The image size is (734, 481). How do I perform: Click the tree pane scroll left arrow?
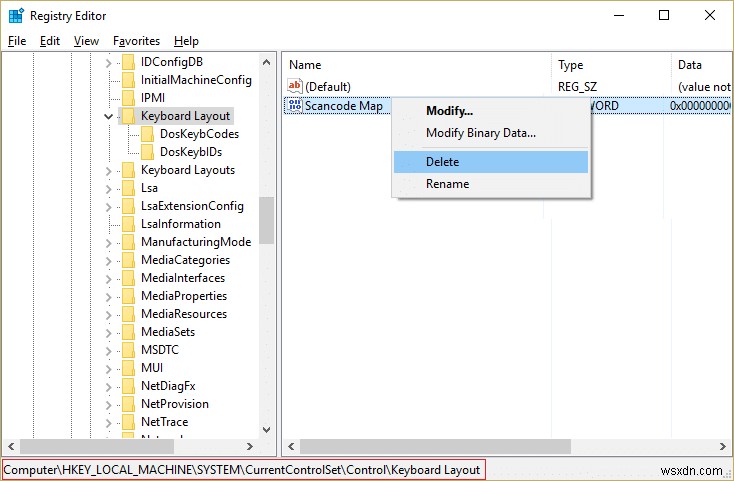(11, 446)
